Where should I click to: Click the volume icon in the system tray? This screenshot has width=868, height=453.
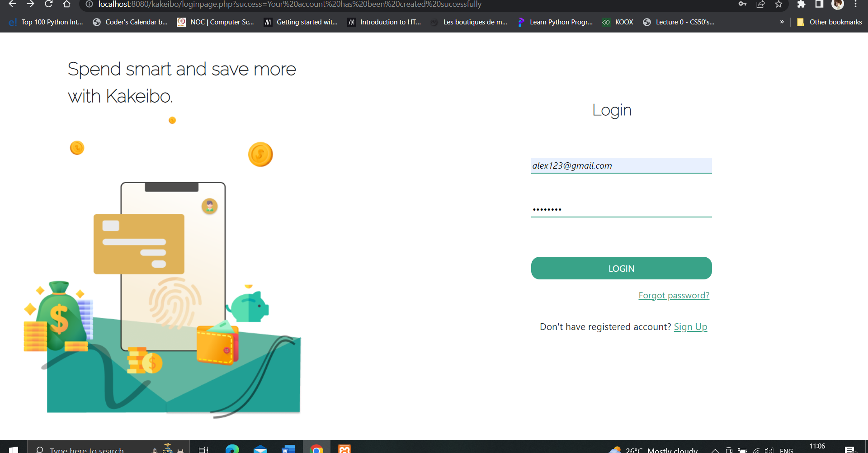click(769, 449)
